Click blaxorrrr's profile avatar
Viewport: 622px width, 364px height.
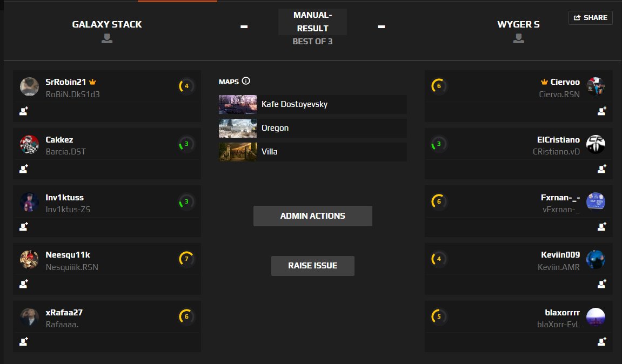(596, 317)
